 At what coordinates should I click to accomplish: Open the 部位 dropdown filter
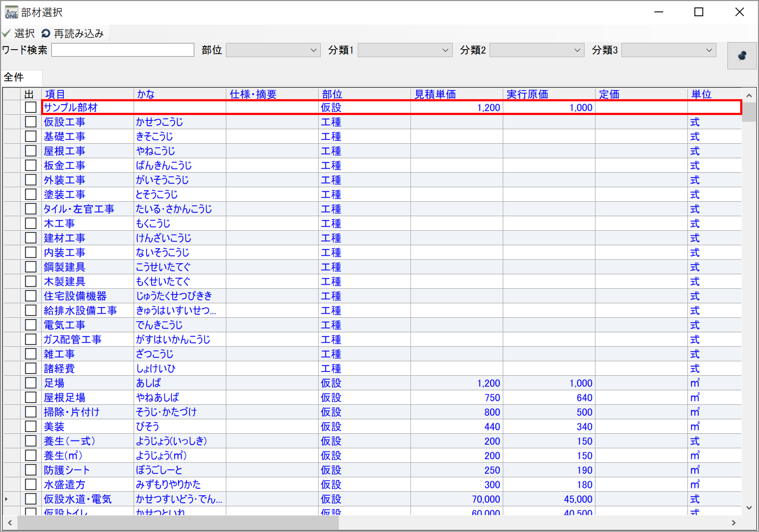click(273, 50)
